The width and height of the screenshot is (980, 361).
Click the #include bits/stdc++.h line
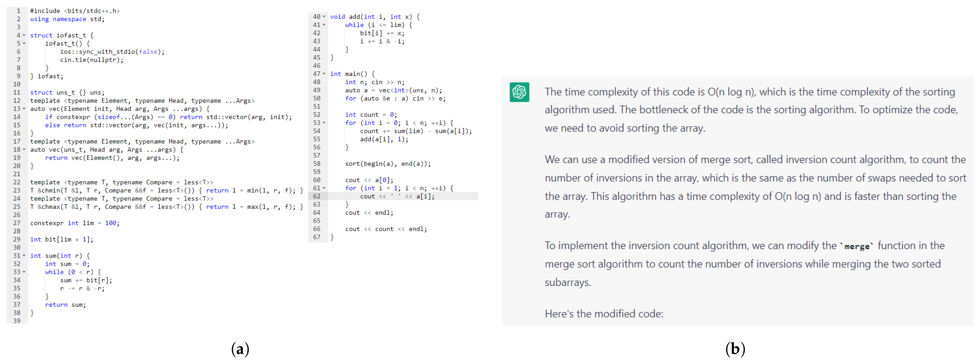(x=75, y=11)
